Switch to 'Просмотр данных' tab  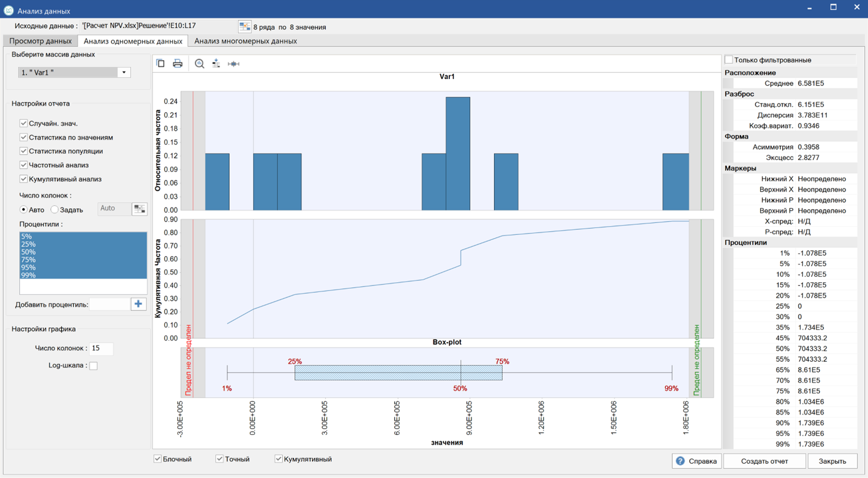(40, 41)
